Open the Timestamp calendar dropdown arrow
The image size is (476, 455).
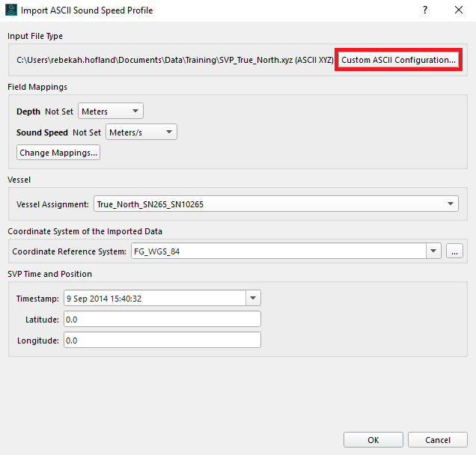[253, 298]
